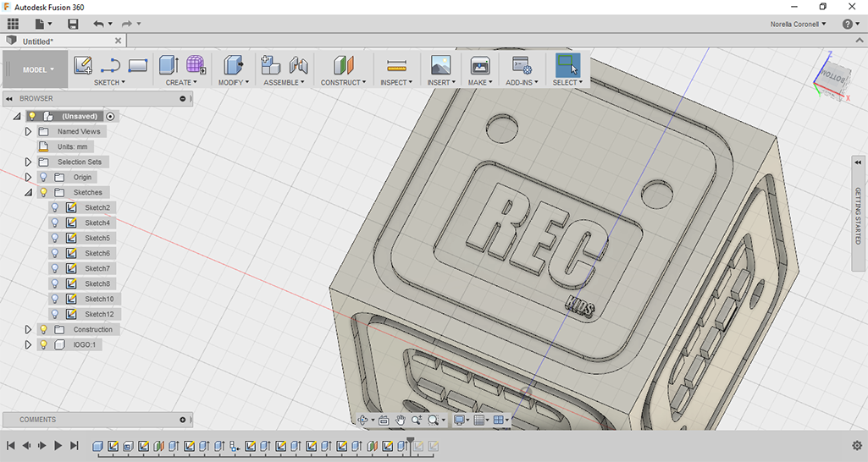Image resolution: width=868 pixels, height=462 pixels.
Task: Click the Create Sketch icon
Action: click(82, 65)
